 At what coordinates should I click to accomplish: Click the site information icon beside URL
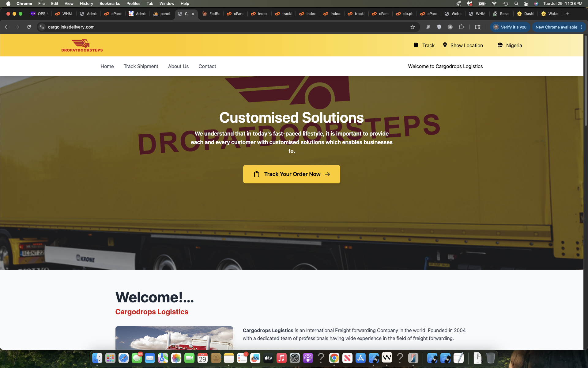pos(42,27)
